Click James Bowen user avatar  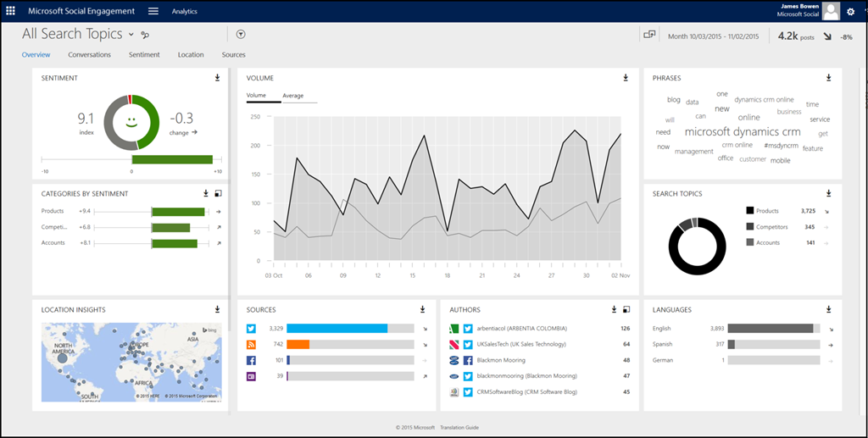coord(831,11)
